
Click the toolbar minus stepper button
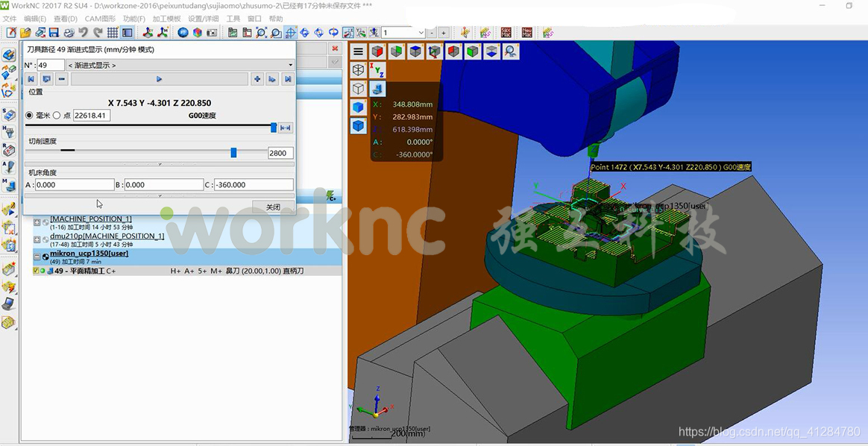tap(432, 33)
